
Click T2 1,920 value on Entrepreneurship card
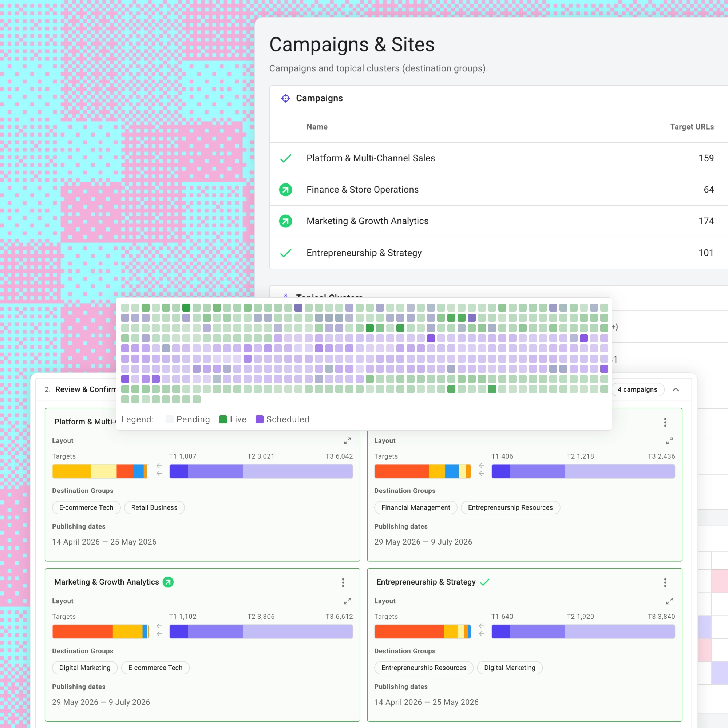[x=580, y=617]
